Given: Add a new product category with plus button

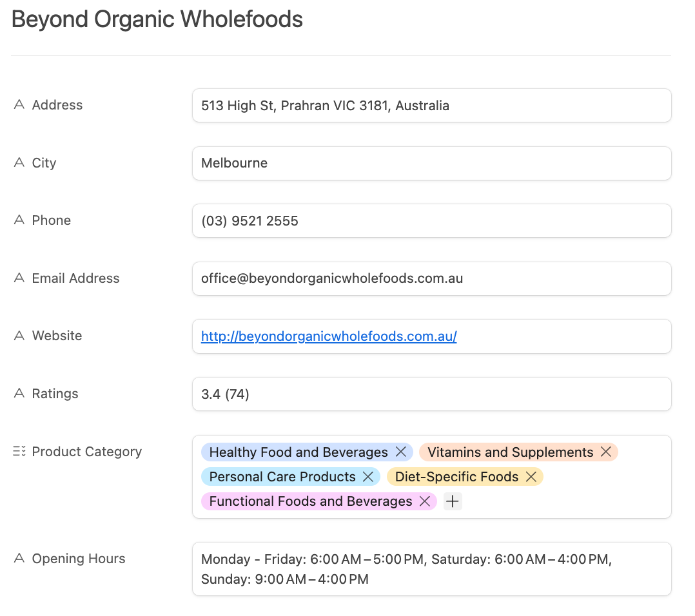Looking at the screenshot, I should [x=453, y=501].
